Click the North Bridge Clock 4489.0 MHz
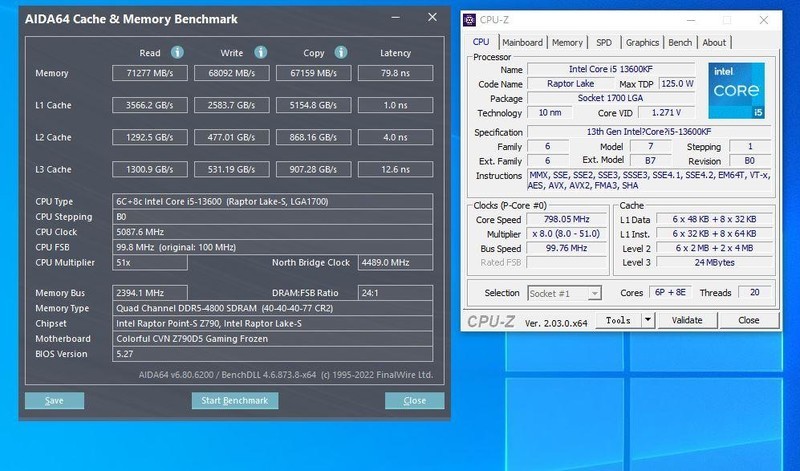The height and width of the screenshot is (471, 800). click(395, 263)
